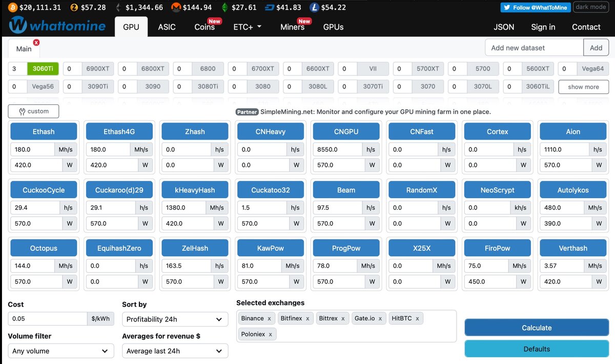Image resolution: width=615 pixels, height=364 pixels.
Task: Toggle the 6900XT GPU button
Action: 98,69
